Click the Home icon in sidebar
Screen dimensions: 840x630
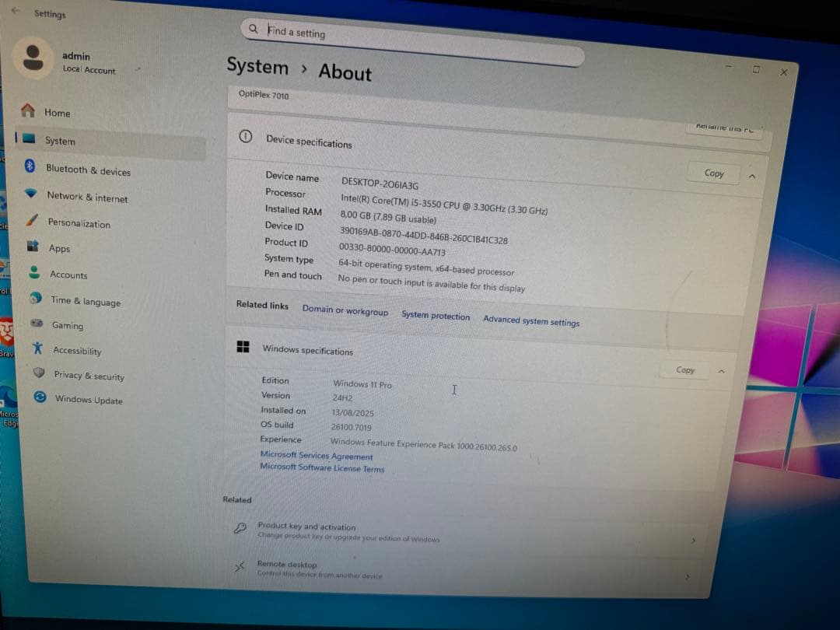pyautogui.click(x=28, y=110)
